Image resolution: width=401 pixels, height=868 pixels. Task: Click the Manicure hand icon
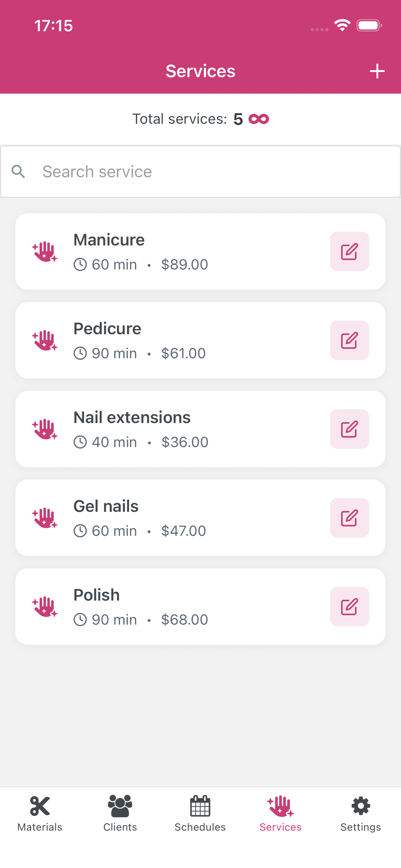pos(45,252)
